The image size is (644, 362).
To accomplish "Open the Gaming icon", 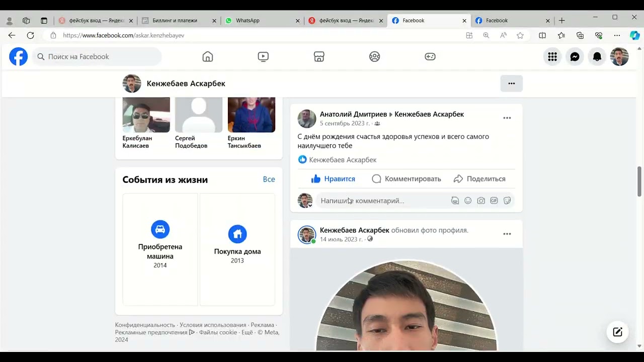I will click(430, 57).
